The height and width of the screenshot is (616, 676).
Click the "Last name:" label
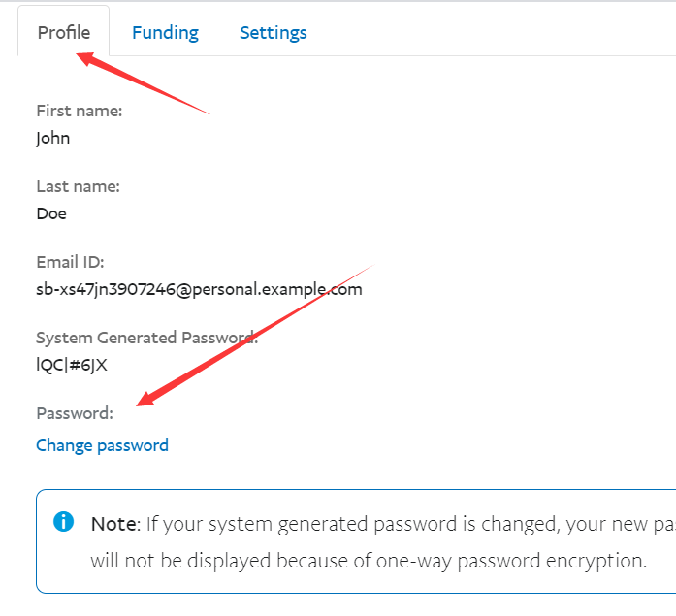tap(79, 186)
